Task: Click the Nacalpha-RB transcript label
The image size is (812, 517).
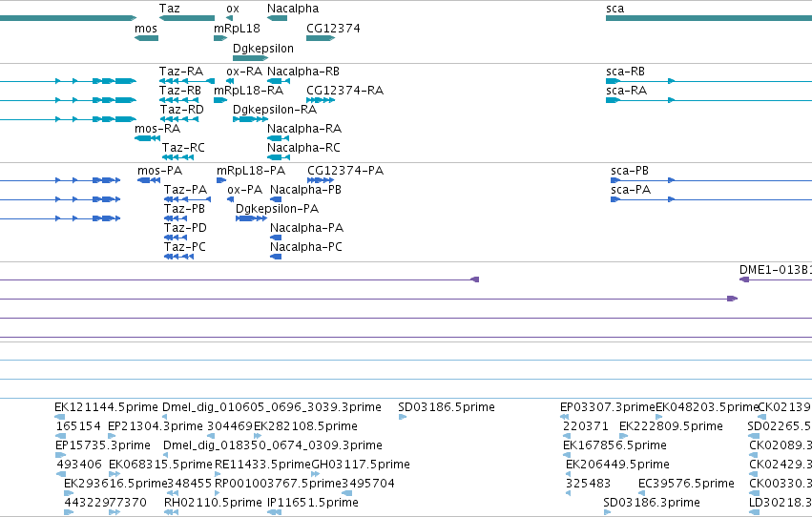Action: tap(302, 72)
